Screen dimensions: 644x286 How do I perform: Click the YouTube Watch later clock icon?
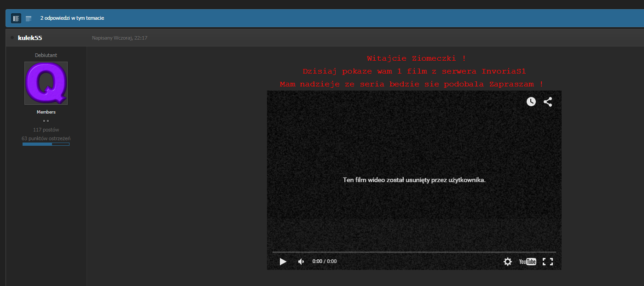531,102
